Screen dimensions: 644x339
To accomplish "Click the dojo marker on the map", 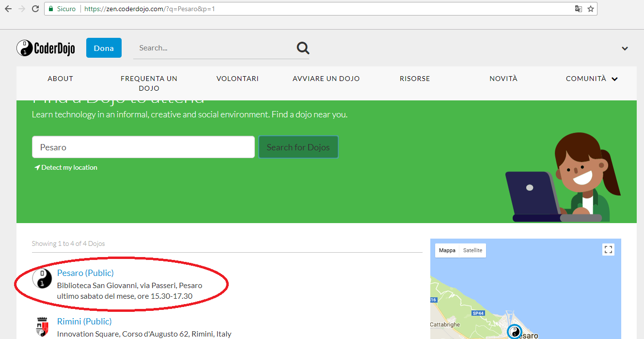I will coord(514,332).
